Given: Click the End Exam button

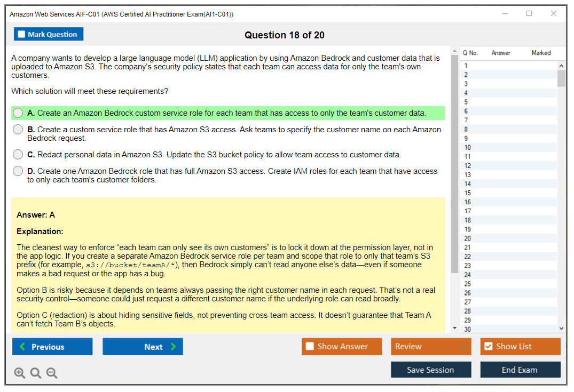Looking at the screenshot, I should [x=520, y=370].
